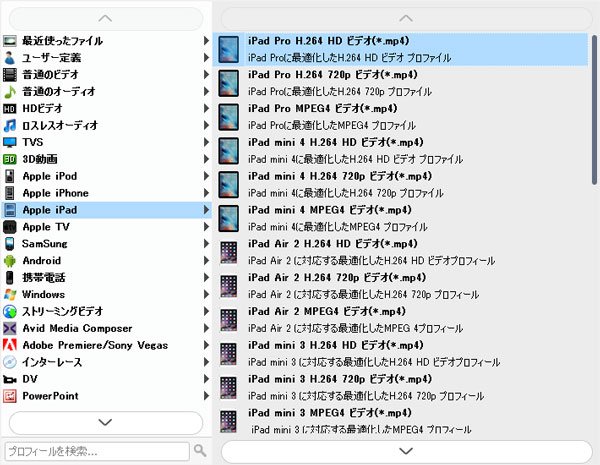The height and width of the screenshot is (465, 600).
Task: Expand the TVS submenu arrow
Action: [206, 142]
